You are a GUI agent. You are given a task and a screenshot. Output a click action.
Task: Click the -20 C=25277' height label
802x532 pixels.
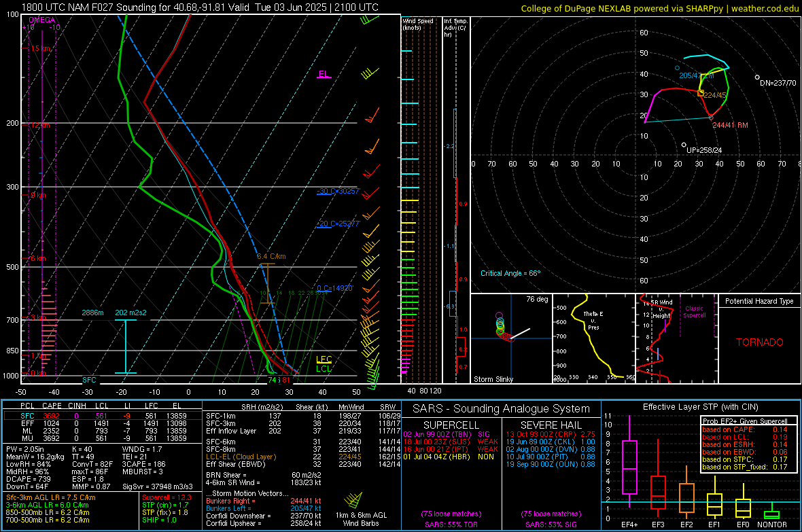338,224
